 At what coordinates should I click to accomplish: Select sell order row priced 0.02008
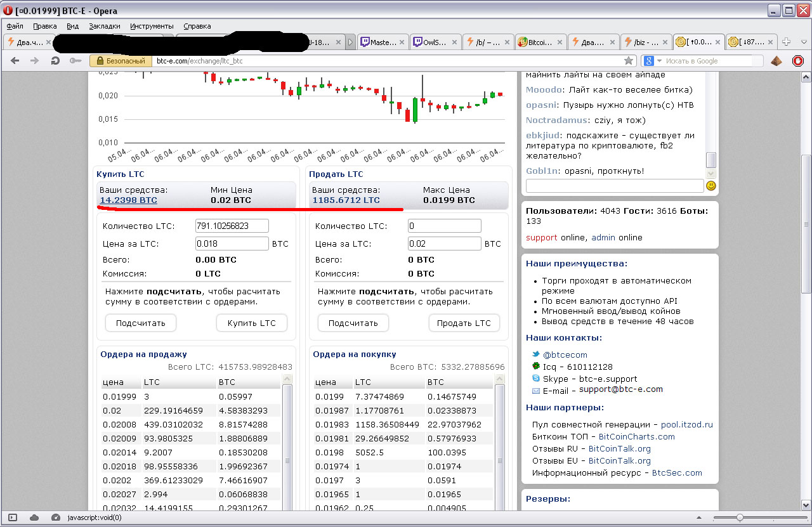(x=190, y=424)
